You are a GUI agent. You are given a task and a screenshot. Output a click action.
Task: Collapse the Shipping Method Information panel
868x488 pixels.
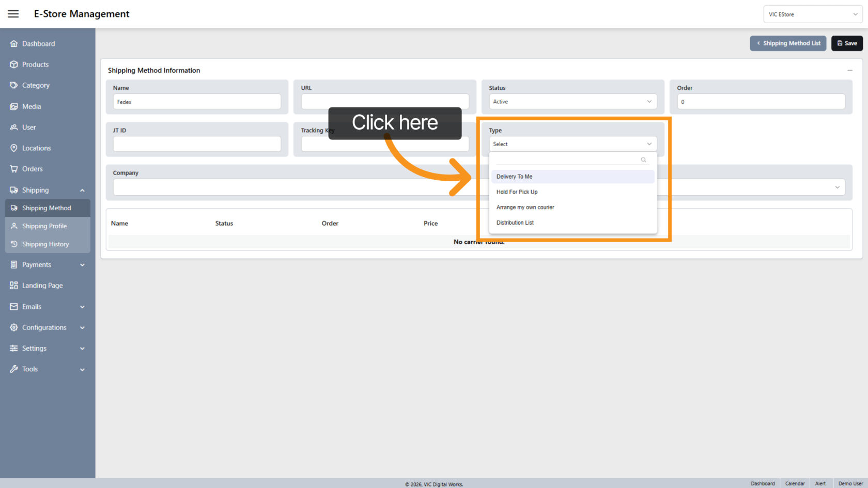pos(849,70)
